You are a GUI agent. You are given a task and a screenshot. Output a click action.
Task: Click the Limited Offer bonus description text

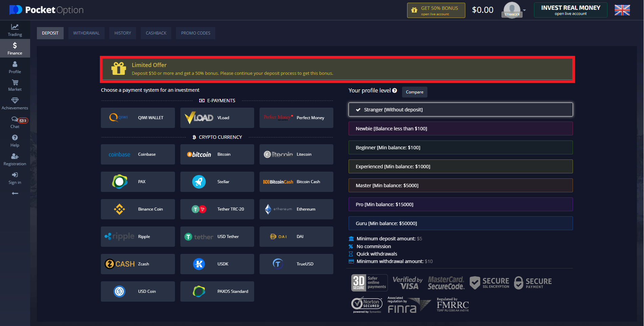tap(232, 73)
